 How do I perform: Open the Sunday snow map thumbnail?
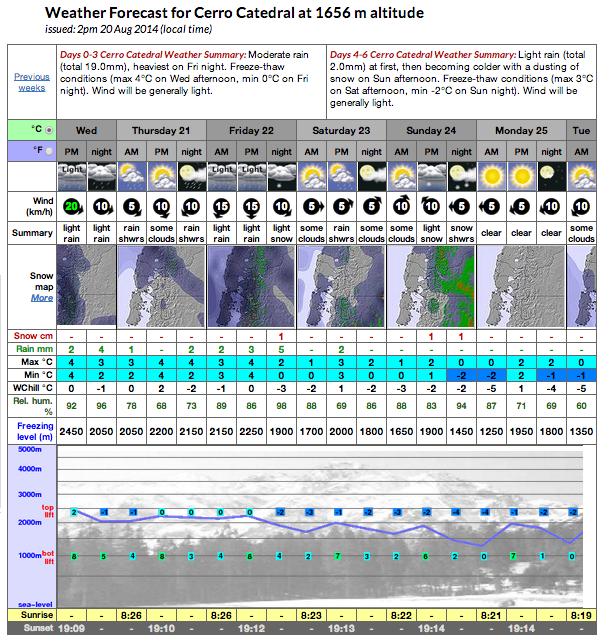click(x=431, y=286)
